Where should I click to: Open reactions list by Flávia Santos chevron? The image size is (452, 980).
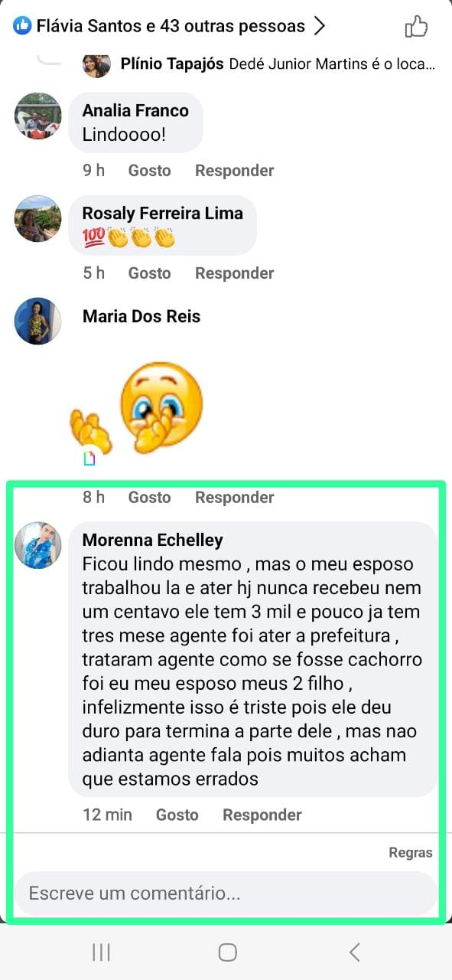pyautogui.click(x=320, y=26)
